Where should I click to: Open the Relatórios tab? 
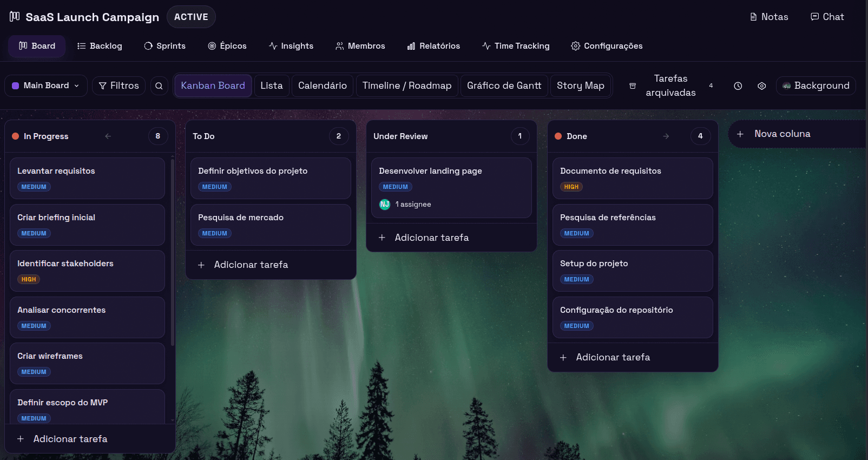point(433,46)
